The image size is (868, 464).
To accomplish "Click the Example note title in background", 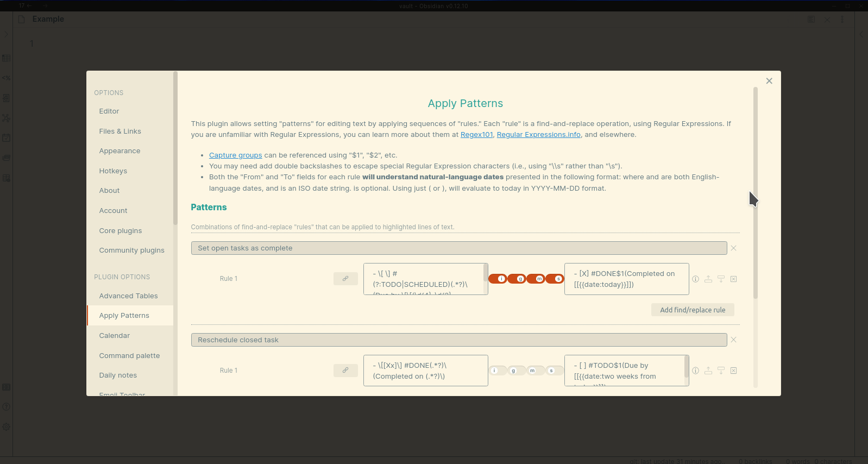I will click(x=48, y=19).
